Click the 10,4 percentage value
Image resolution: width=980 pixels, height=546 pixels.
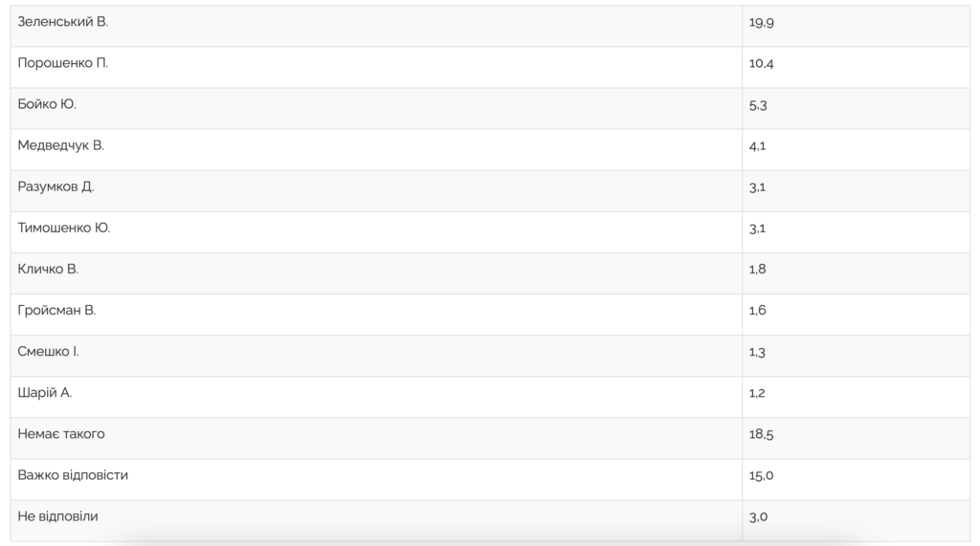(761, 64)
